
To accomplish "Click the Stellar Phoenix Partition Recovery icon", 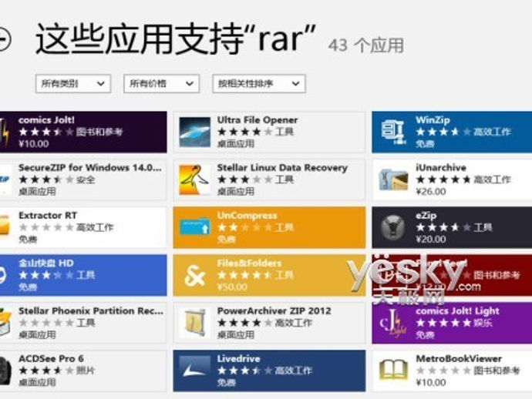I will tap(5, 322).
